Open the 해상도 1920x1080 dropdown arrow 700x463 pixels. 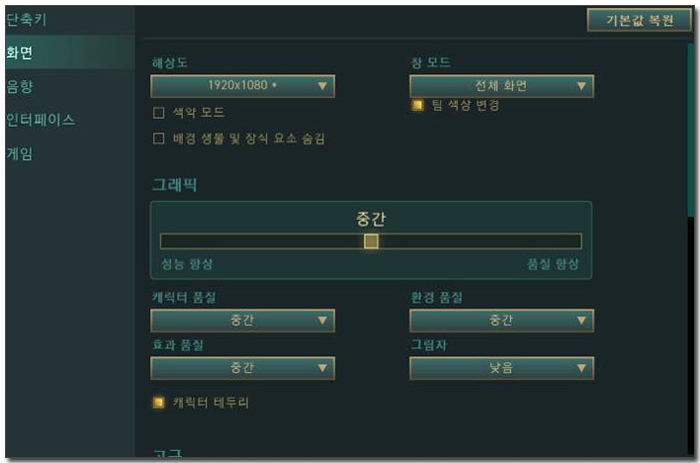[322, 86]
